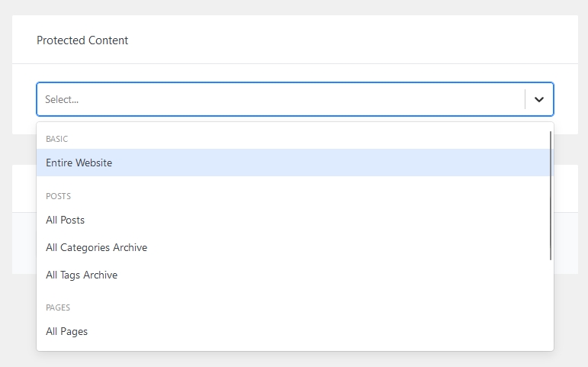Screen dimensions: 588x367
Task: Click the scrollbar track below the thumb
Action: coord(550,305)
